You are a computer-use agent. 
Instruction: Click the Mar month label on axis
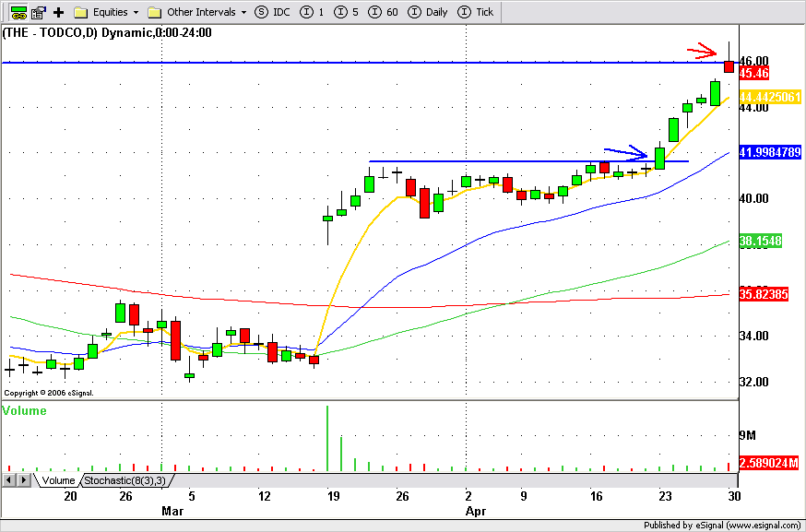(x=172, y=512)
